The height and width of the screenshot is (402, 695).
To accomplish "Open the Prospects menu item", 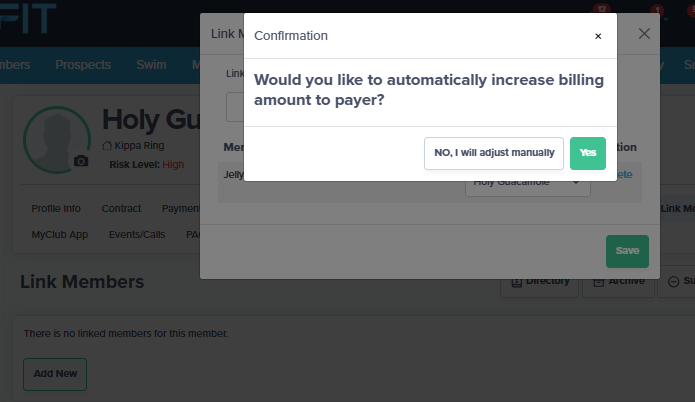I will [83, 65].
